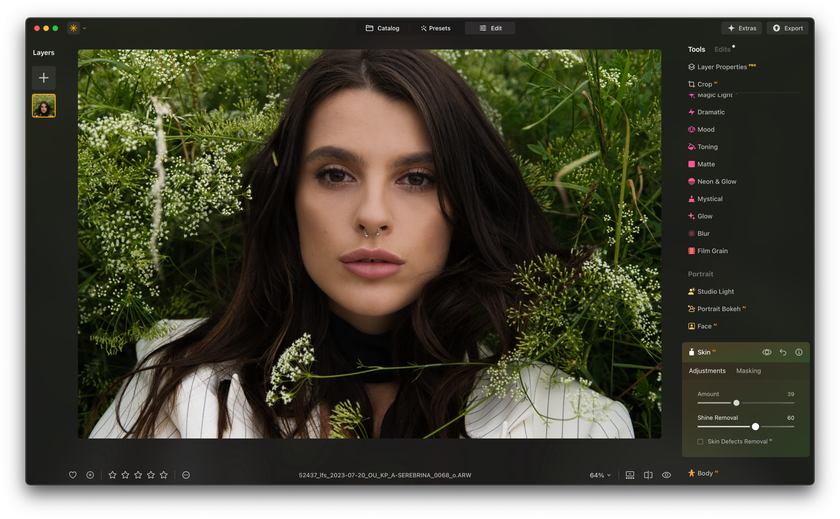Image resolution: width=840 pixels, height=519 pixels.
Task: Click the portrait photo on canvas
Action: coord(369,244)
